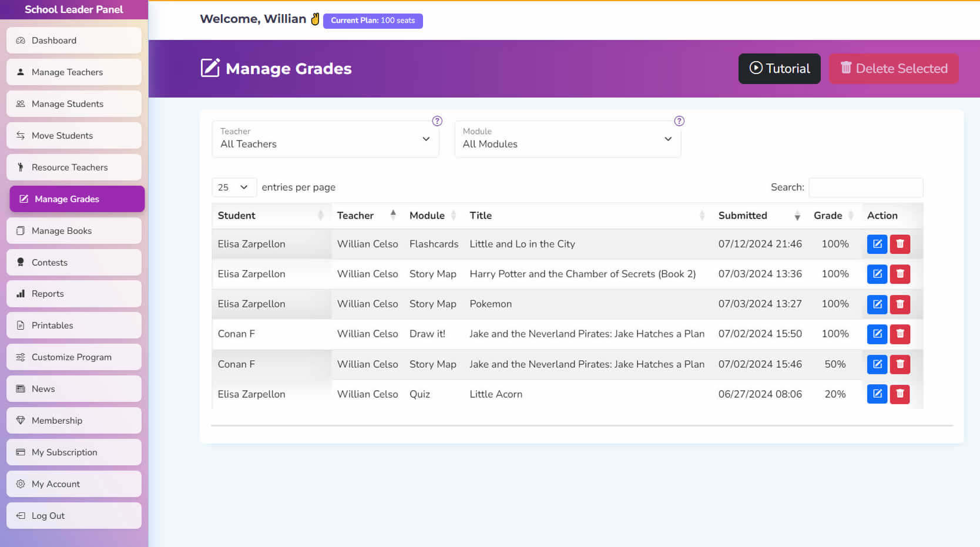Edit the Little Acorn quiz grade

coord(877,394)
